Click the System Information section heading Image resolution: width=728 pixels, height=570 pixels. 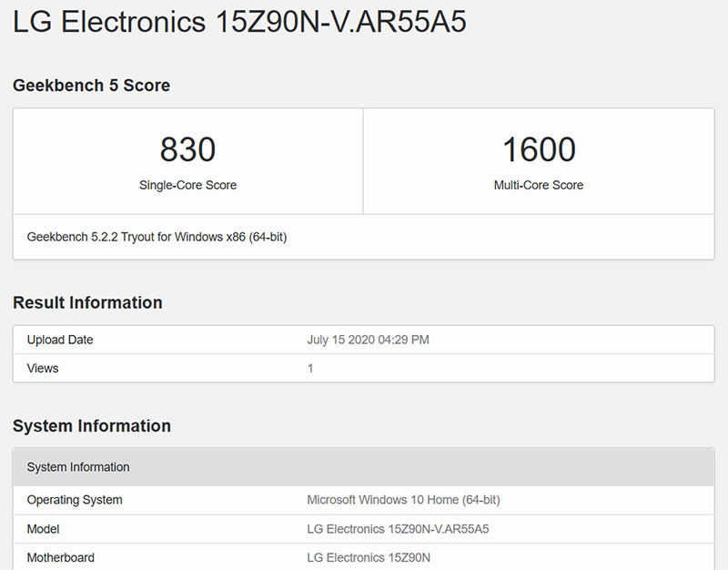tap(91, 425)
